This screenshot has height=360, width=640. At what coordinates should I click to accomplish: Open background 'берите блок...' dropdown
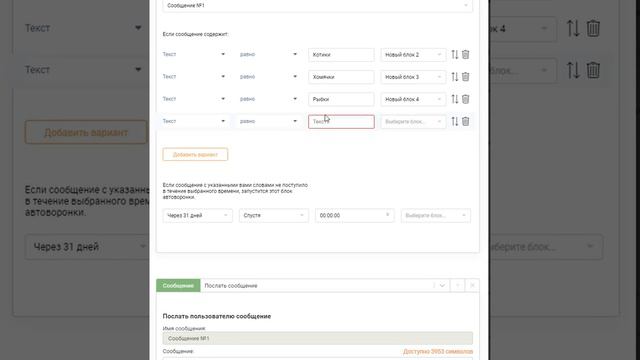pos(545,247)
